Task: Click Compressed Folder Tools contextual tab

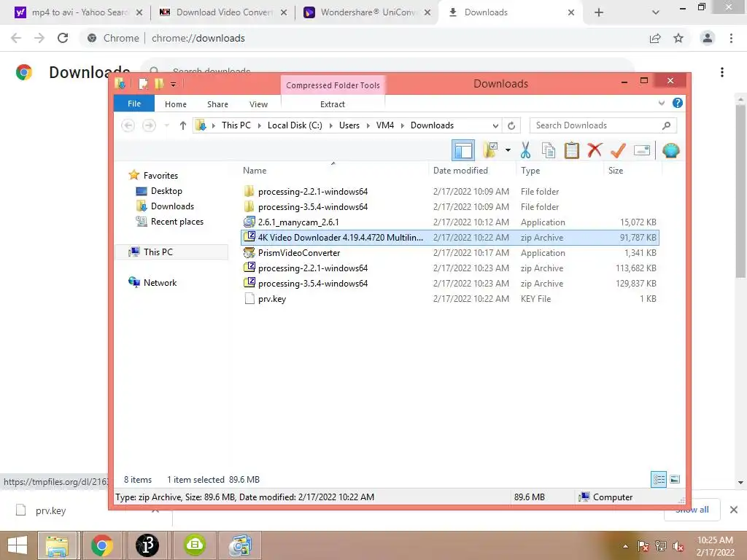Action: (x=333, y=85)
